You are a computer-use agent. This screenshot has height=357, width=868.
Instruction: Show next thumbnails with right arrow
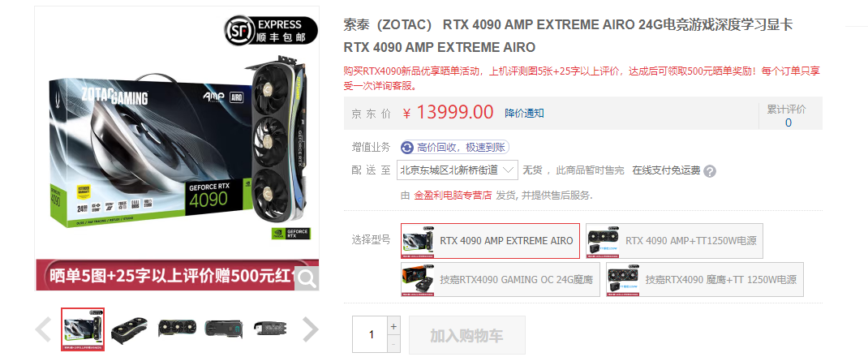click(311, 329)
